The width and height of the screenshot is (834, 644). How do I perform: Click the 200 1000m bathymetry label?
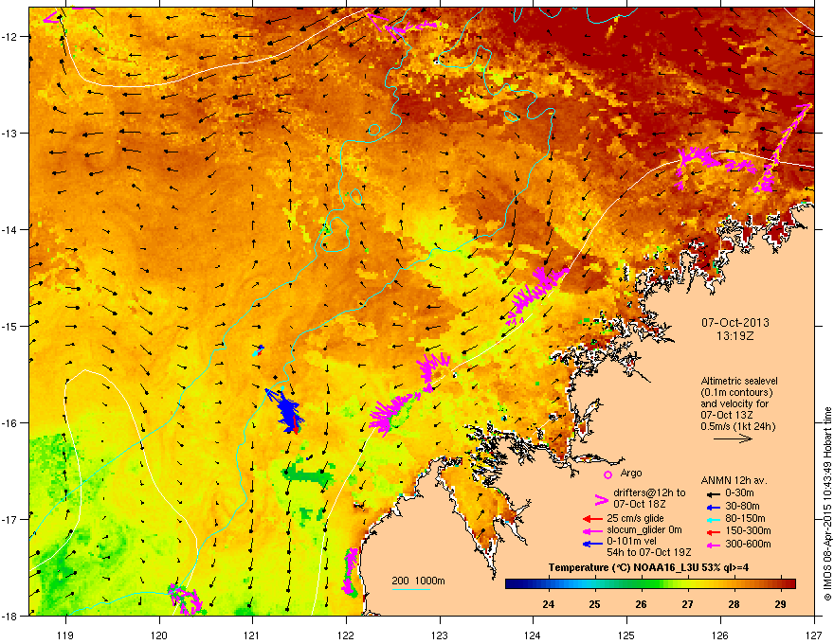point(418,581)
